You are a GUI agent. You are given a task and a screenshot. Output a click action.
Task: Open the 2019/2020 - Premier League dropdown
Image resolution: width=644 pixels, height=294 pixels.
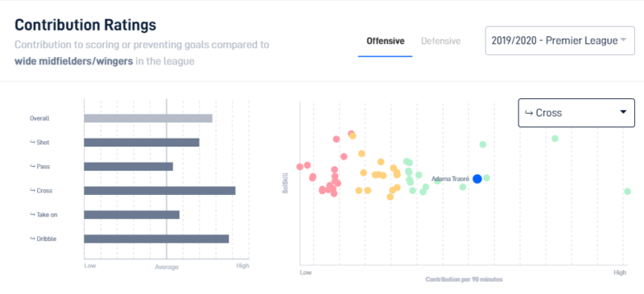click(x=559, y=41)
